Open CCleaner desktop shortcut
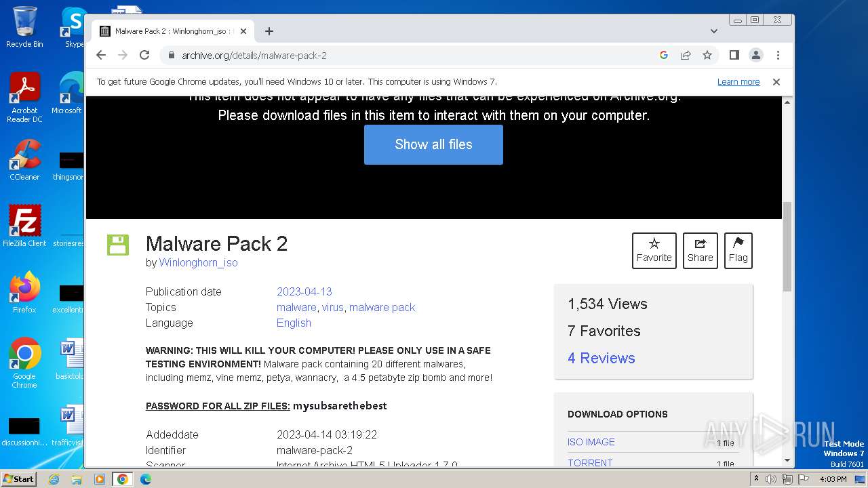The height and width of the screenshot is (488, 868). tap(24, 161)
